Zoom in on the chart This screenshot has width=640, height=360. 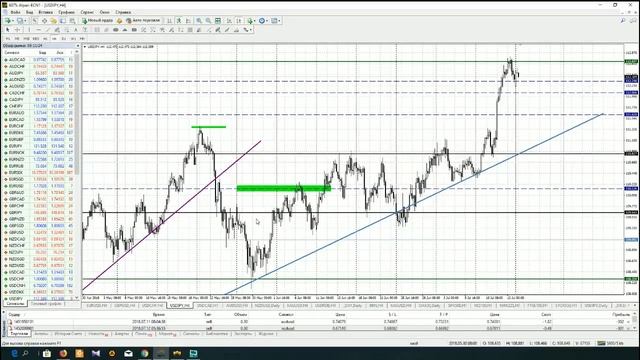pos(199,20)
